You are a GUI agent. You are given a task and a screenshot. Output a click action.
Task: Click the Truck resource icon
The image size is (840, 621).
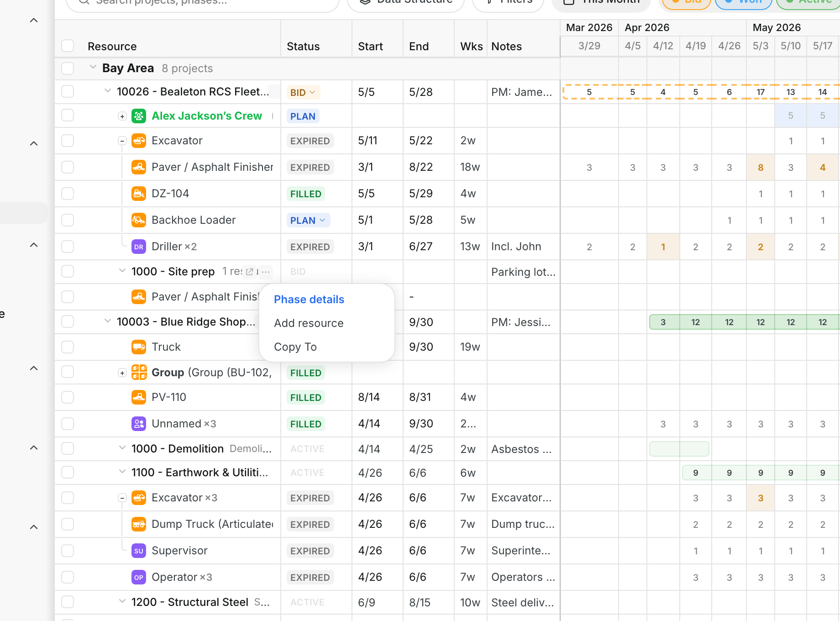139,347
